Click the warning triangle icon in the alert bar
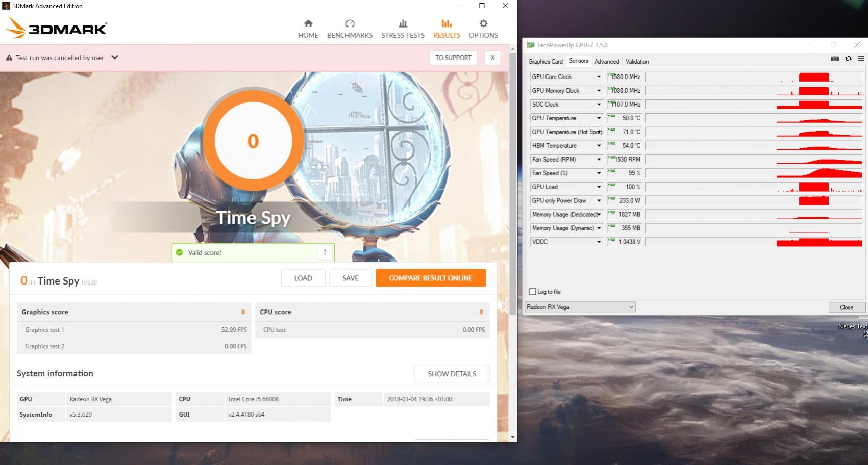The height and width of the screenshot is (465, 868). 9,58
